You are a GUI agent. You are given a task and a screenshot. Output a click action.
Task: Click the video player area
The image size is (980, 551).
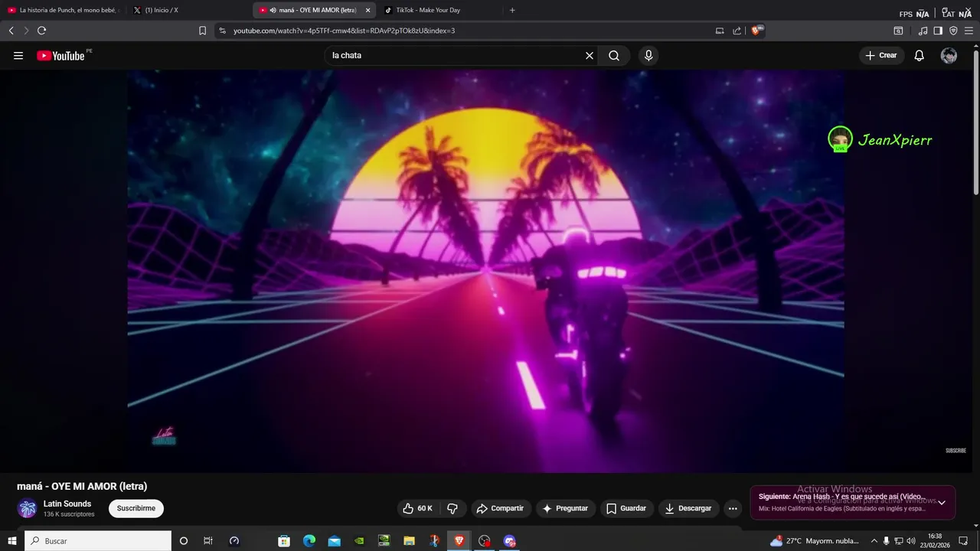click(x=485, y=272)
